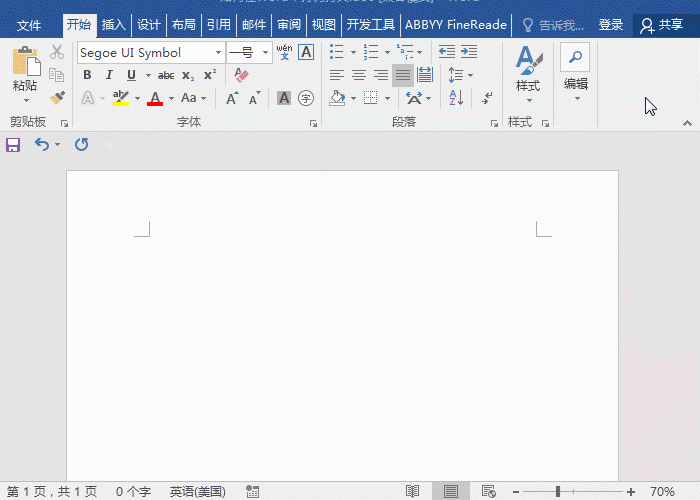The height and width of the screenshot is (500, 700).
Task: Switch to the 插入 ribbon tab
Action: pos(113,25)
